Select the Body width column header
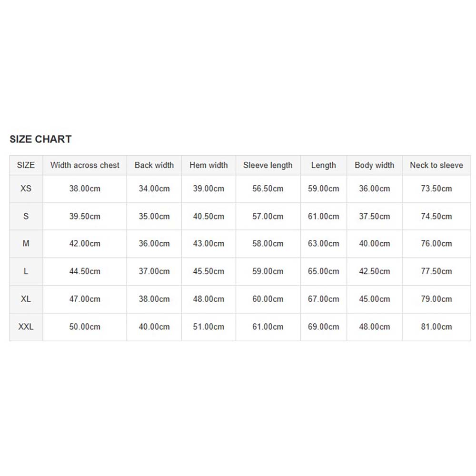 [375, 165]
